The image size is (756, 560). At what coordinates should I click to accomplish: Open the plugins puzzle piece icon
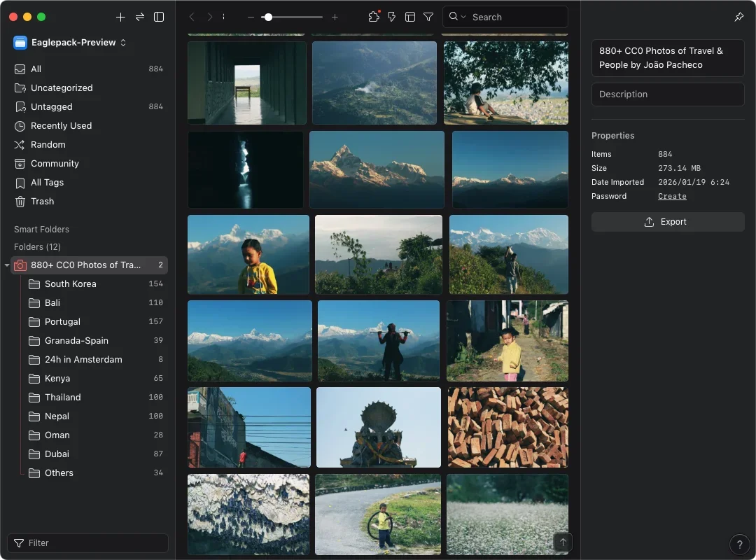(373, 17)
